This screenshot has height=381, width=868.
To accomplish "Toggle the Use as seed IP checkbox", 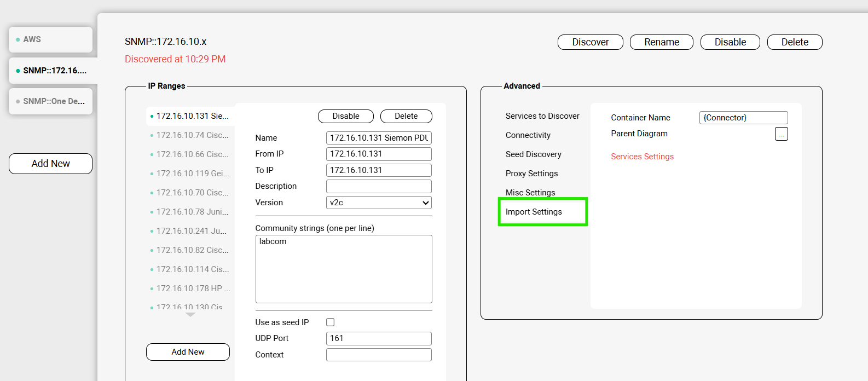I will (x=330, y=322).
